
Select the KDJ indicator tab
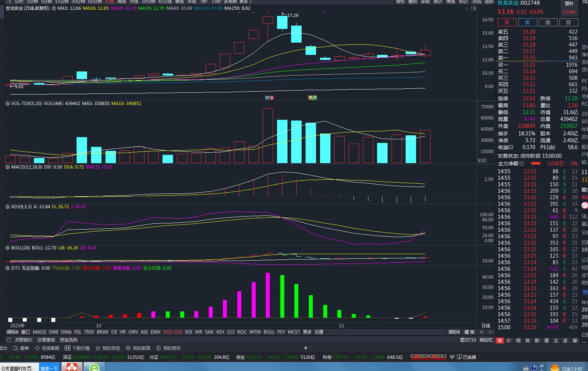tap(220, 332)
